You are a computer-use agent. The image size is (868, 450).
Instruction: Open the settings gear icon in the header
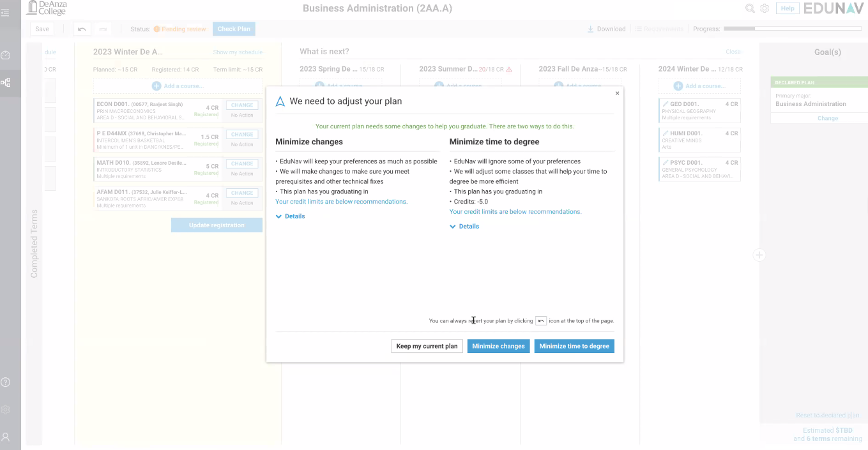(x=764, y=8)
